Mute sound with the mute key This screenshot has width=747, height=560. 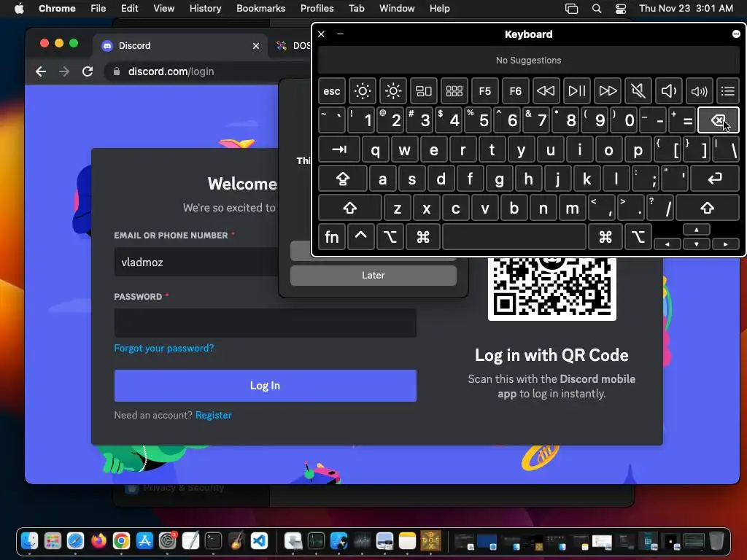pyautogui.click(x=638, y=91)
